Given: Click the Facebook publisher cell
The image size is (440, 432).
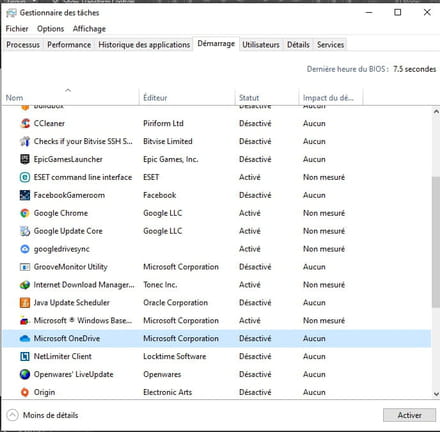Looking at the screenshot, I should click(x=160, y=195).
